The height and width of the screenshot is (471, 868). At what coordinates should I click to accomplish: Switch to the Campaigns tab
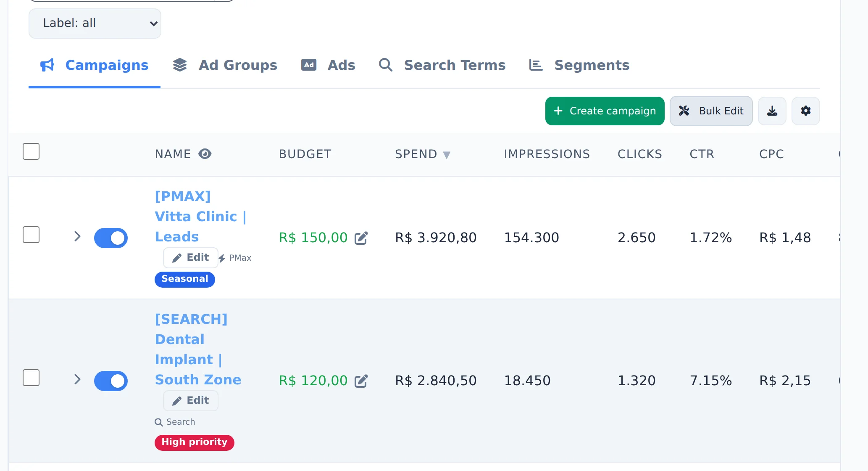pos(95,65)
